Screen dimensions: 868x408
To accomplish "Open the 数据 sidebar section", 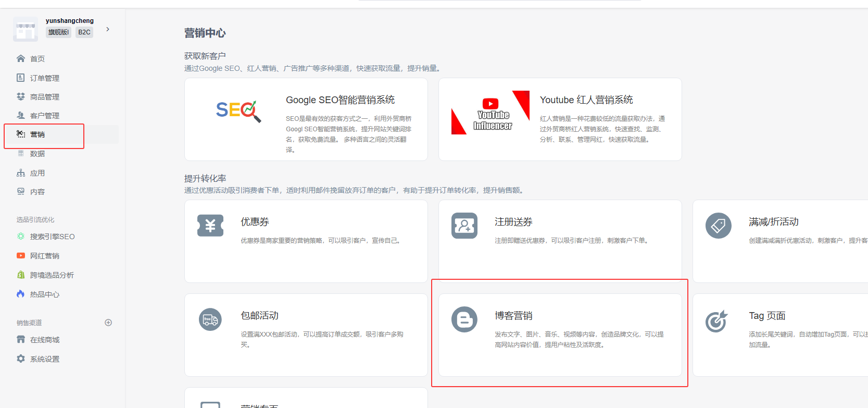I will coord(37,154).
